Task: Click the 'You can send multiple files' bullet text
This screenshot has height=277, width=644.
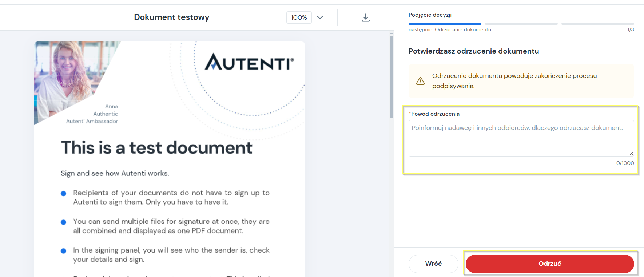Action: (x=171, y=226)
